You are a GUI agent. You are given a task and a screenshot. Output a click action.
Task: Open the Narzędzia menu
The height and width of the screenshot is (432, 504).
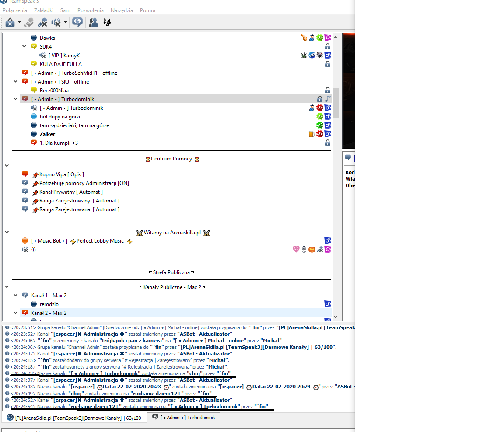pyautogui.click(x=122, y=10)
